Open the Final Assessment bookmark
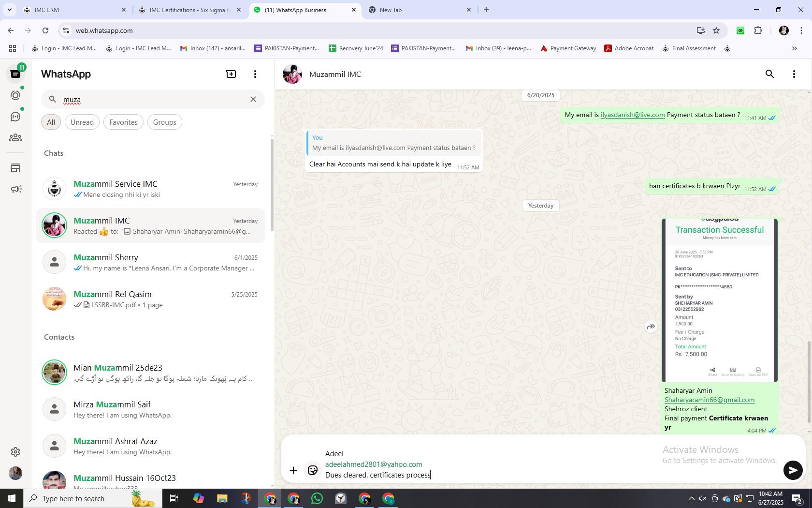Screen dimensions: 812x508 tap(689, 48)
